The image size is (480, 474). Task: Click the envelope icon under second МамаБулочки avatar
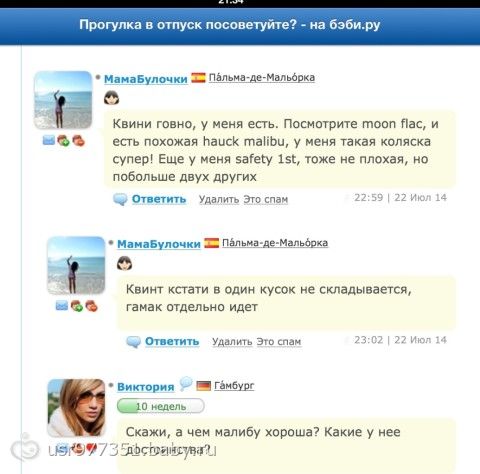point(62,306)
